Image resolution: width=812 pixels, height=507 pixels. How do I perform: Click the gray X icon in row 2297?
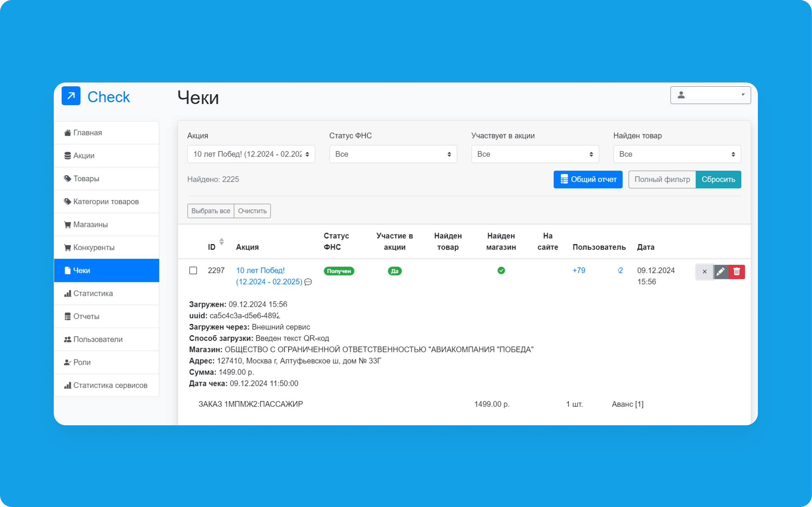(x=704, y=272)
